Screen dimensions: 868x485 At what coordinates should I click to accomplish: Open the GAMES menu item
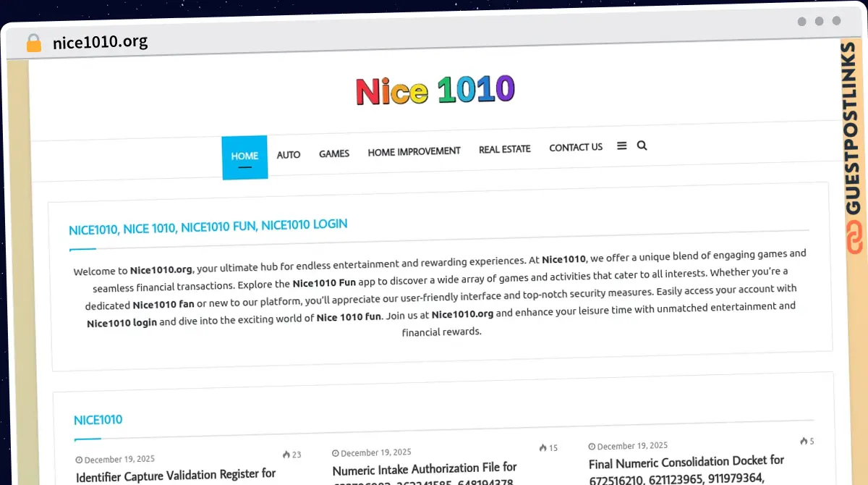click(334, 153)
